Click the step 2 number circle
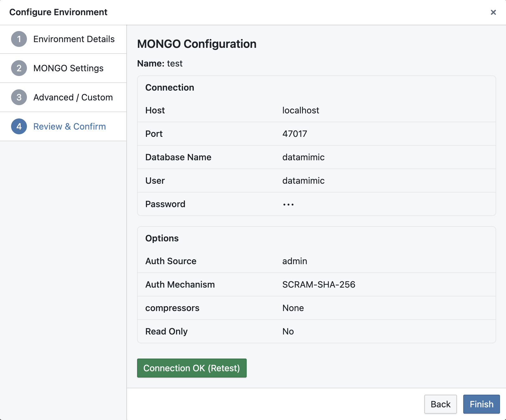The width and height of the screenshot is (506, 420). [x=19, y=68]
